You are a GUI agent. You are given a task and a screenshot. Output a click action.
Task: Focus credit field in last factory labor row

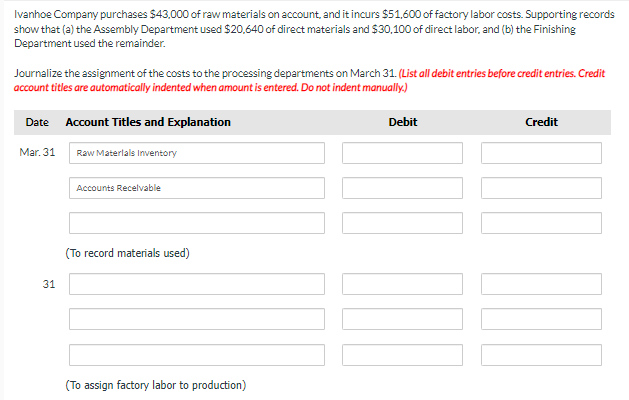point(541,354)
